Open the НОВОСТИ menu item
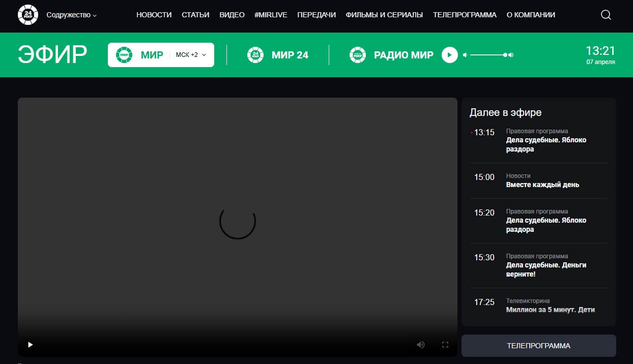633x364 pixels. click(x=154, y=15)
